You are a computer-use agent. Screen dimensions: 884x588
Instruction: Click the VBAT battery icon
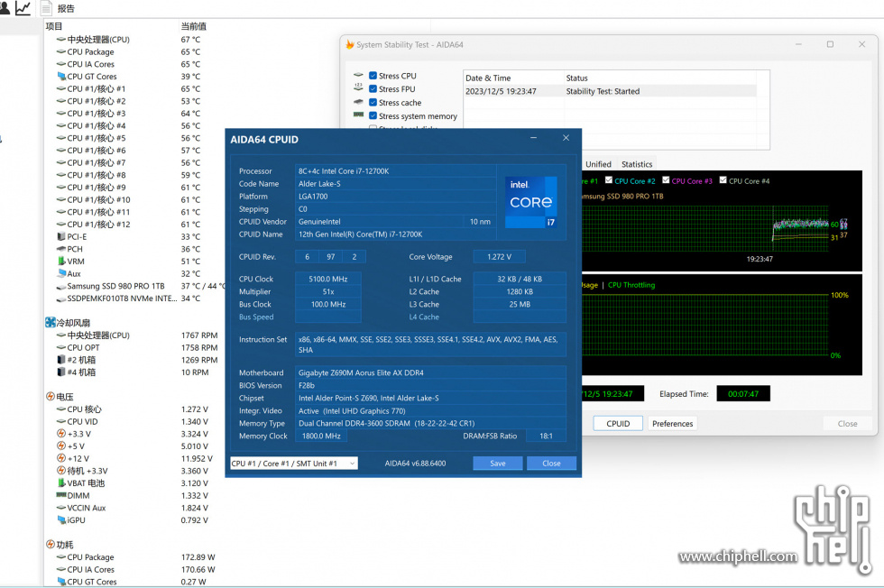(61, 483)
